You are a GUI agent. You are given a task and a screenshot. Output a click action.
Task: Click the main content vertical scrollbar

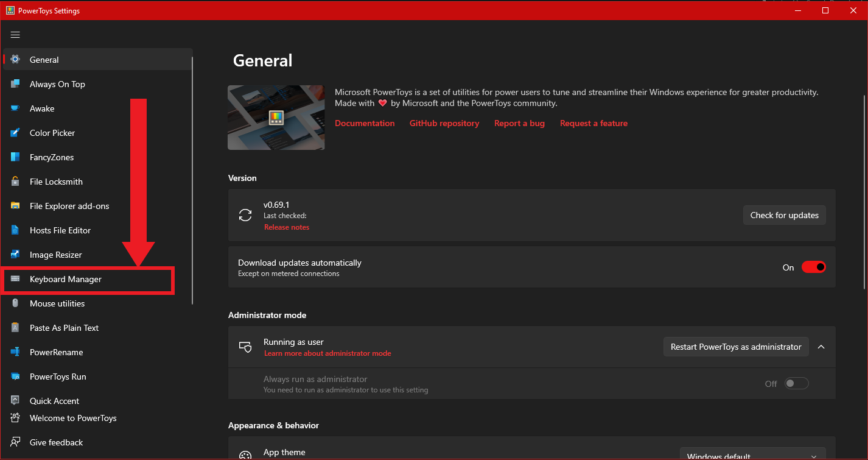pos(864,193)
